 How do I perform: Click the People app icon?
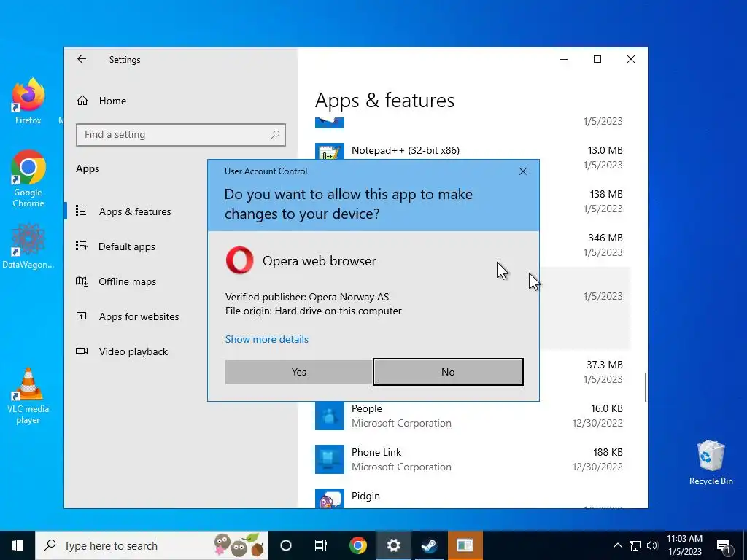coord(330,415)
